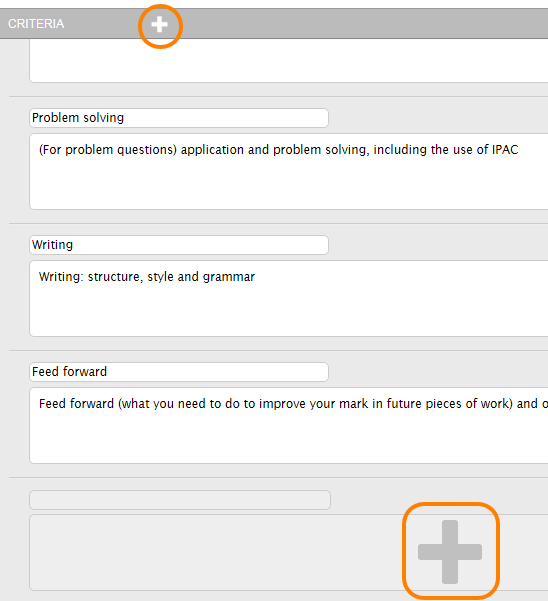Focus the Writing title field
The height and width of the screenshot is (601, 548).
click(179, 245)
